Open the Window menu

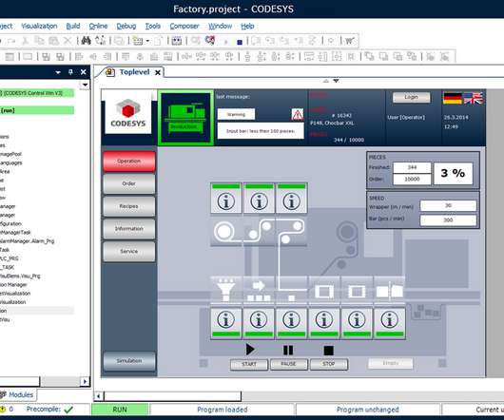[x=221, y=26]
